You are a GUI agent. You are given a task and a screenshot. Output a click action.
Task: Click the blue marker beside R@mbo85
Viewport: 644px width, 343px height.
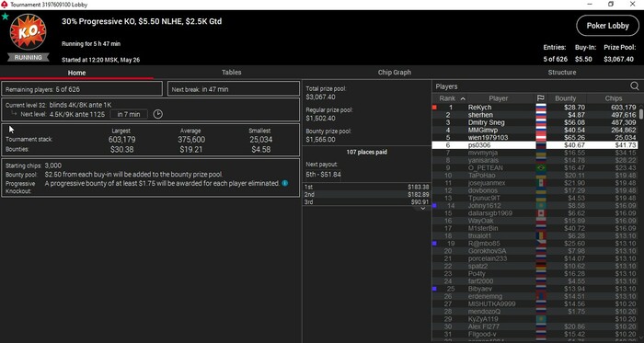[434, 244]
